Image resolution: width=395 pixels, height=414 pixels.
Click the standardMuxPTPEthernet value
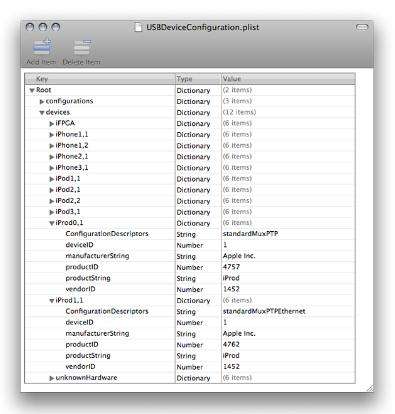264,311
